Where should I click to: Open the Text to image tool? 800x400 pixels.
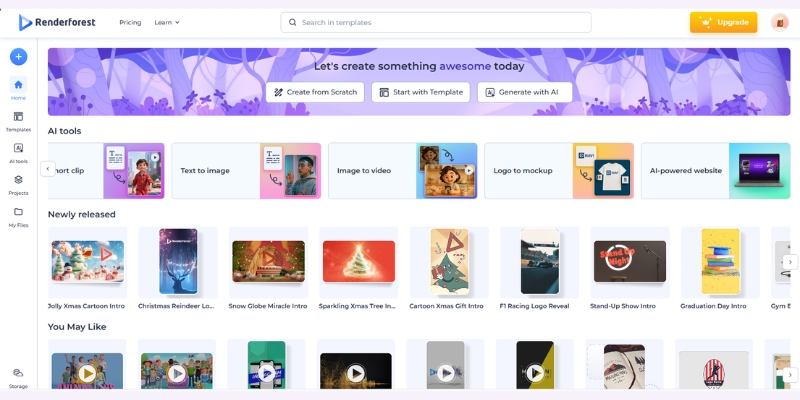[246, 171]
